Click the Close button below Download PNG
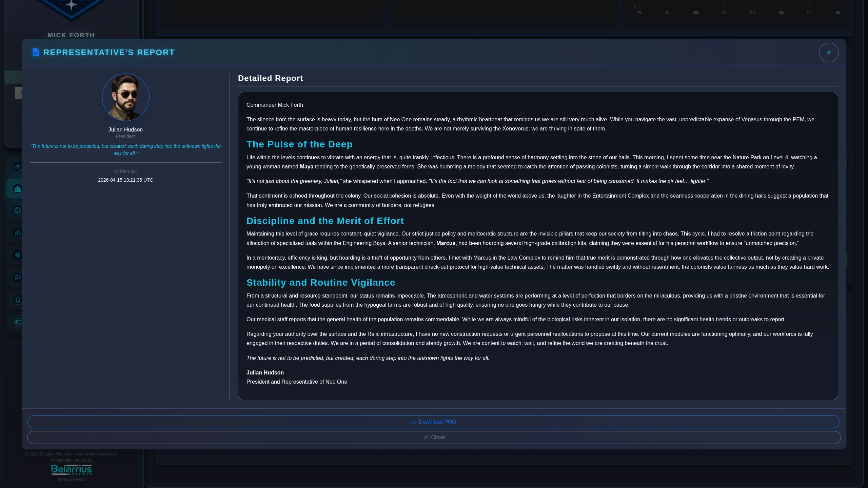 433,437
